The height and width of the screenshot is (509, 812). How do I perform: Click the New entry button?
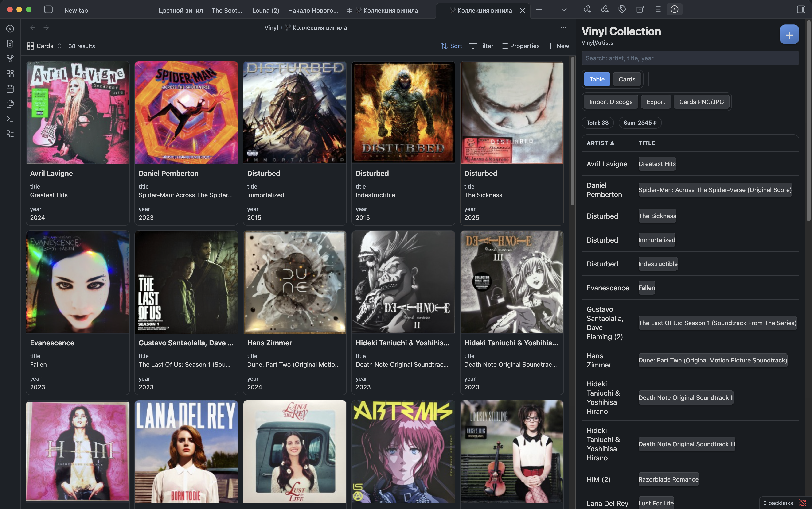tap(558, 46)
